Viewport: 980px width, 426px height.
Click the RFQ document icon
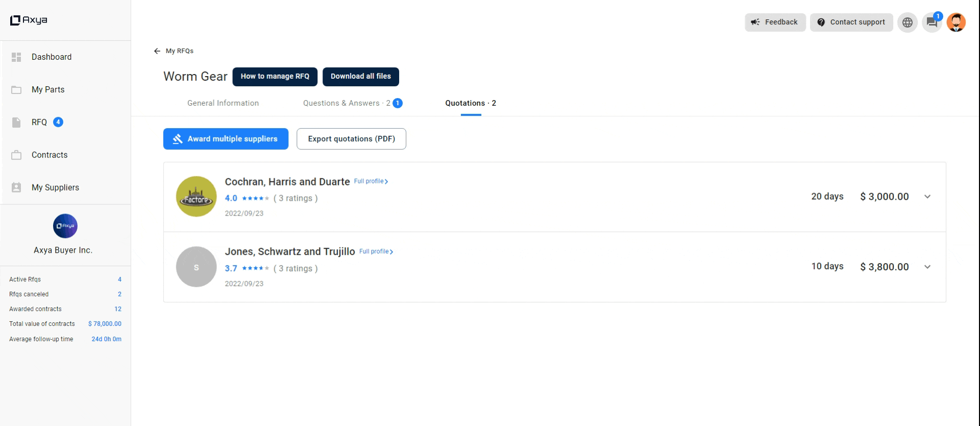click(x=16, y=123)
